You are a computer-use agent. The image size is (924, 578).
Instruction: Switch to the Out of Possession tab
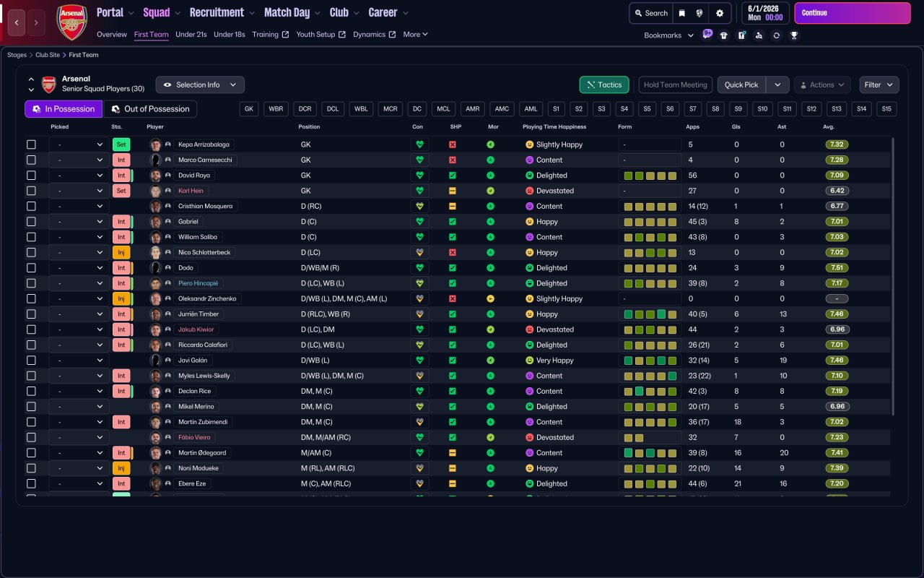click(150, 109)
